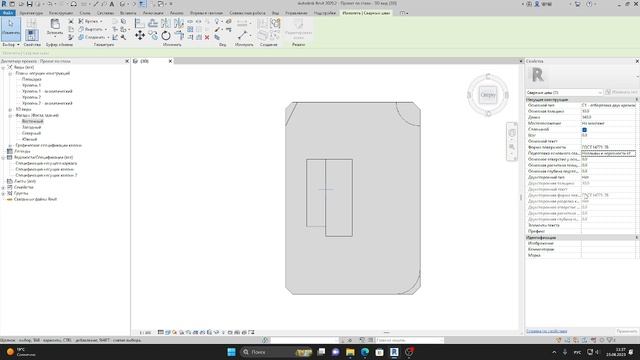Open the Южный elevation view

click(x=29, y=139)
